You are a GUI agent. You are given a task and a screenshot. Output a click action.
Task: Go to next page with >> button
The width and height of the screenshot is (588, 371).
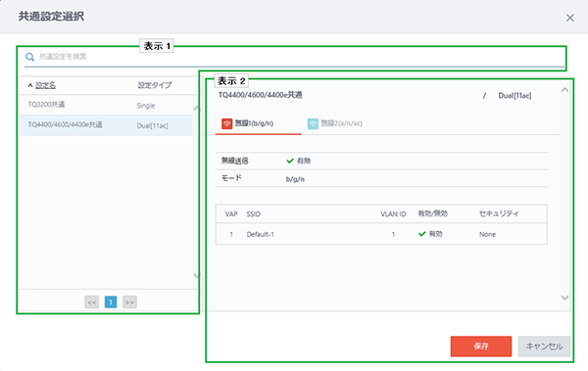pos(129,302)
